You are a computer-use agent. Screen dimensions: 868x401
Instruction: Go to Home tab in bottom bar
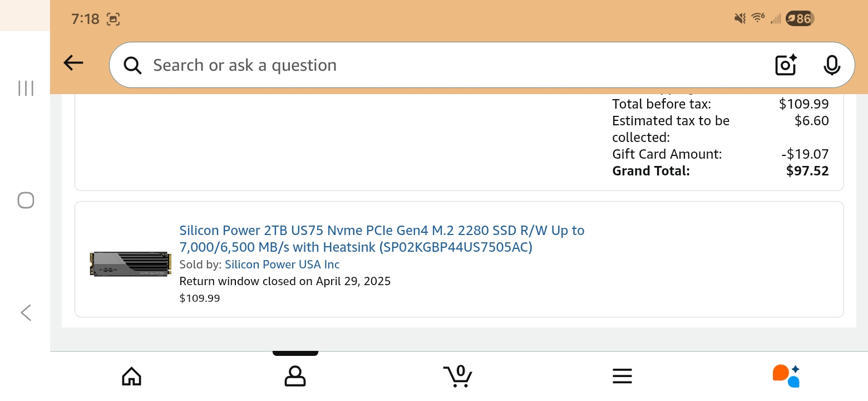click(131, 376)
